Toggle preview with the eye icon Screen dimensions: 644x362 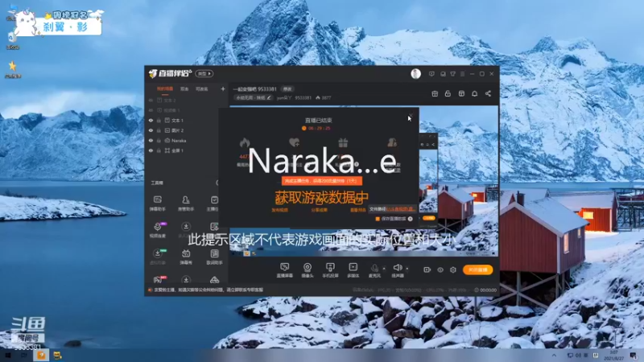point(440,269)
